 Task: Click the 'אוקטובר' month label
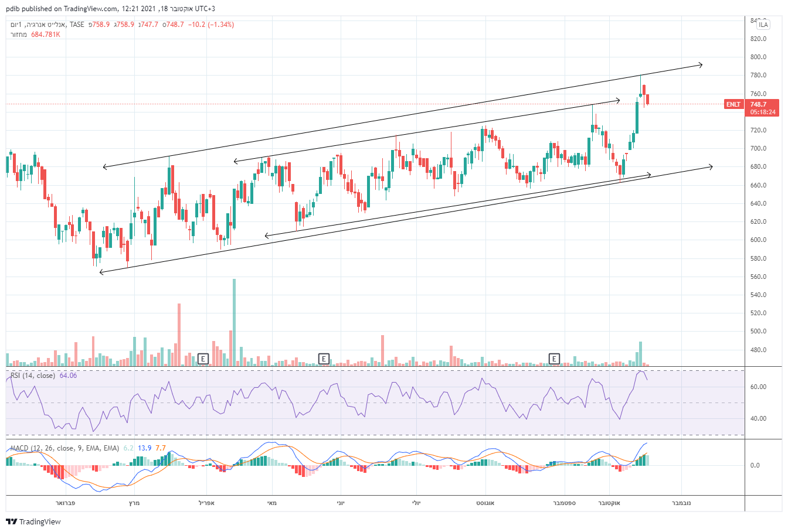609,503
